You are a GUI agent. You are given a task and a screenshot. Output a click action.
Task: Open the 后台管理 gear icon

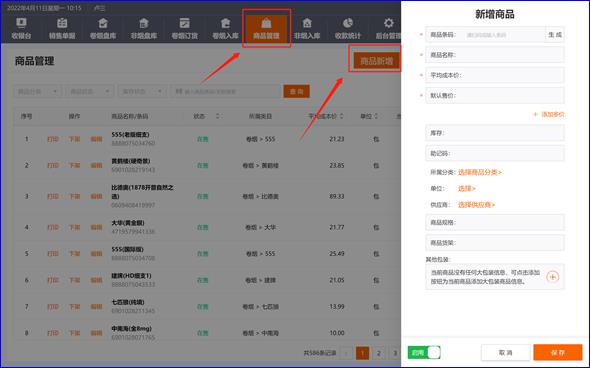click(x=389, y=28)
